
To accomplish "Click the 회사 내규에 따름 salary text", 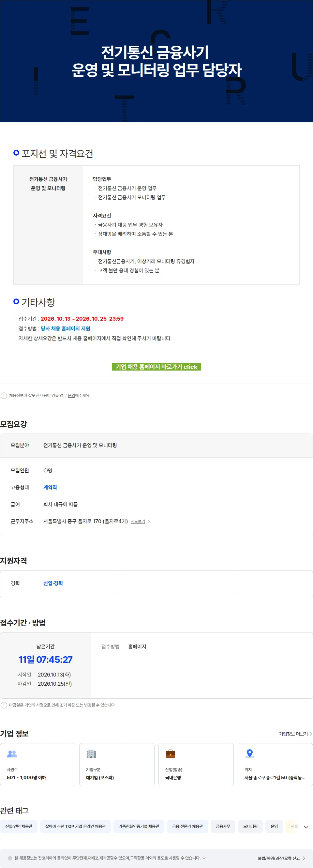I will tap(61, 504).
